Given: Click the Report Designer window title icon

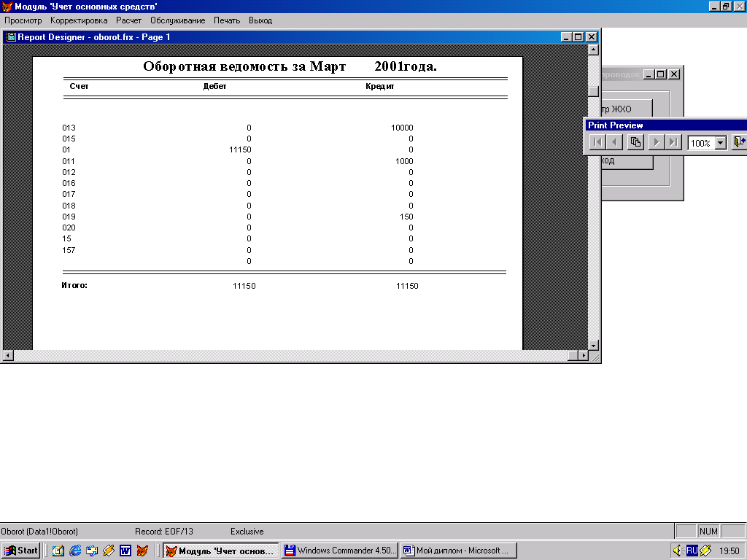Looking at the screenshot, I should [x=11, y=36].
